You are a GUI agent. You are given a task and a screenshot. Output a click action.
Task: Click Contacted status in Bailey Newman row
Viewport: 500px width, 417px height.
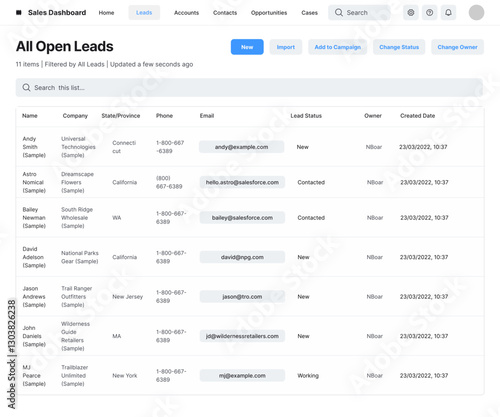point(311,218)
